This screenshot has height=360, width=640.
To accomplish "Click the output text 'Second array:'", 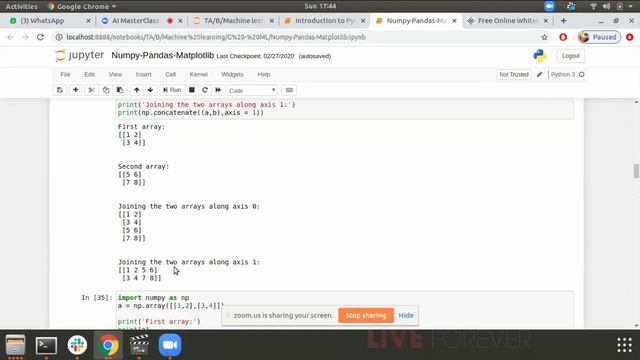I will (143, 167).
